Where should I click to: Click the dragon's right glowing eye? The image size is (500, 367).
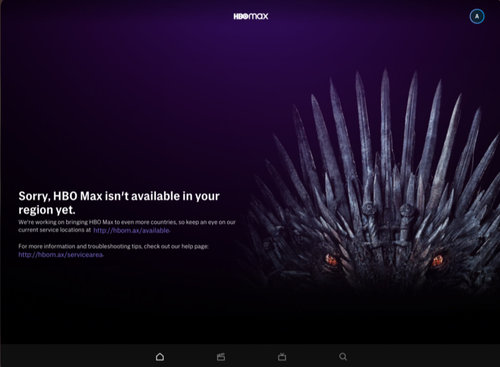click(x=438, y=261)
